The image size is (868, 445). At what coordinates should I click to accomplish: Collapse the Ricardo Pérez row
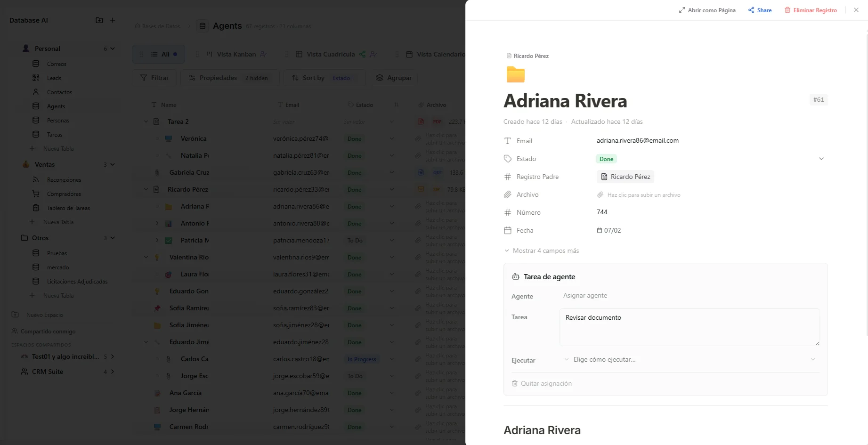tap(146, 189)
